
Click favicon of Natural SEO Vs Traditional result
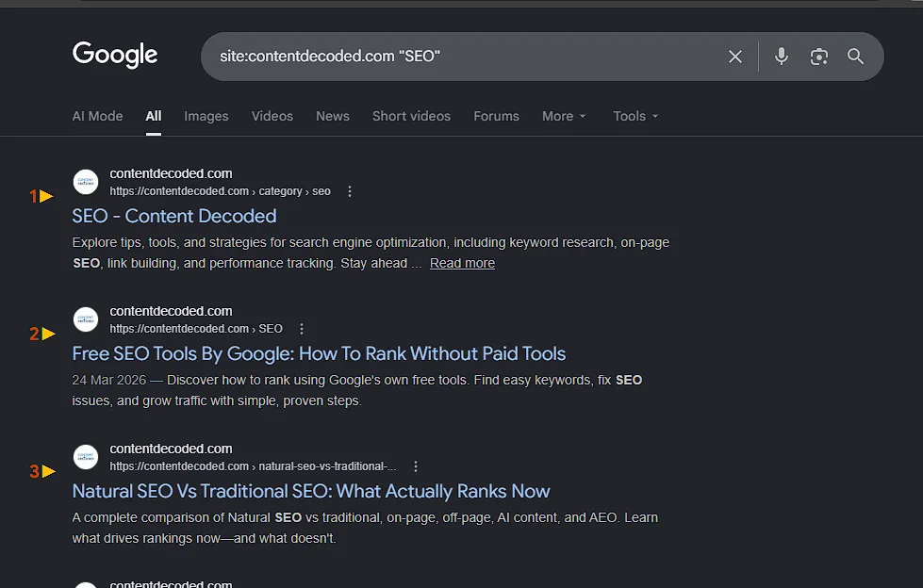click(x=86, y=457)
